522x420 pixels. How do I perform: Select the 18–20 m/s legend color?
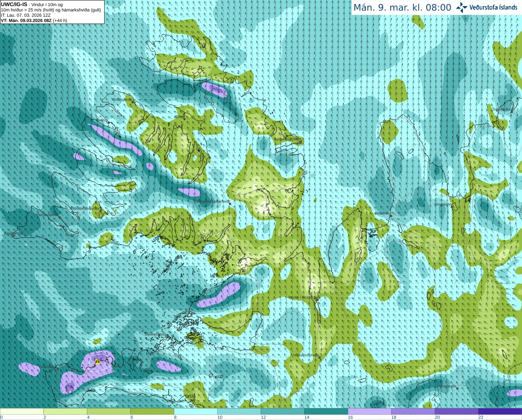coord(413,411)
